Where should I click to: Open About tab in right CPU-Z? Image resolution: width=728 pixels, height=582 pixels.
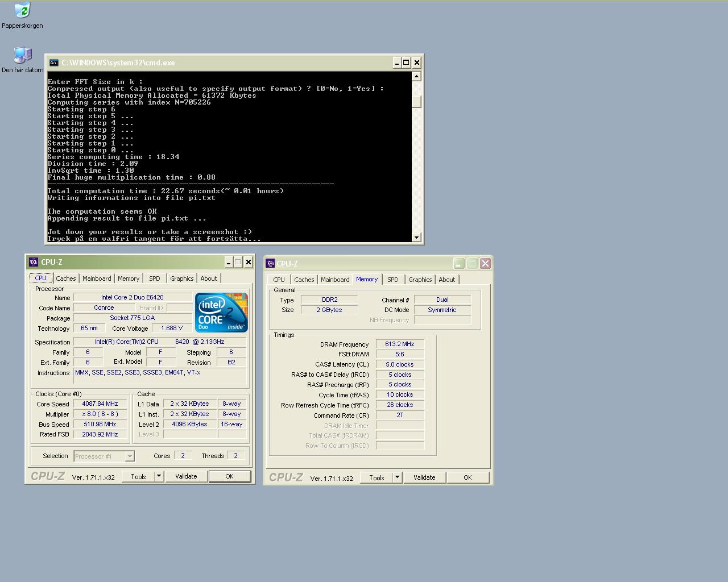tap(447, 280)
